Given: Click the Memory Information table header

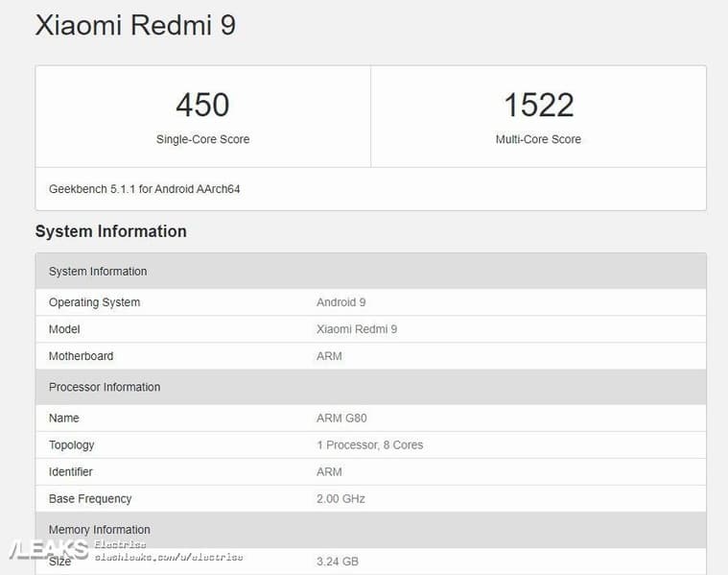Looking at the screenshot, I should coord(99,529).
